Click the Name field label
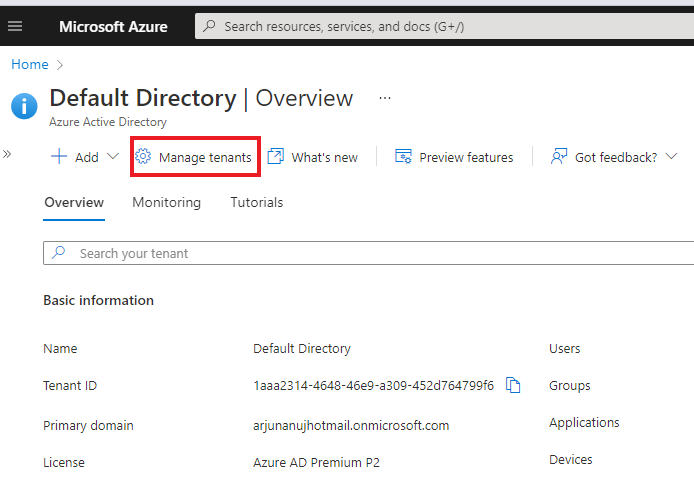The height and width of the screenshot is (491, 694). (60, 348)
